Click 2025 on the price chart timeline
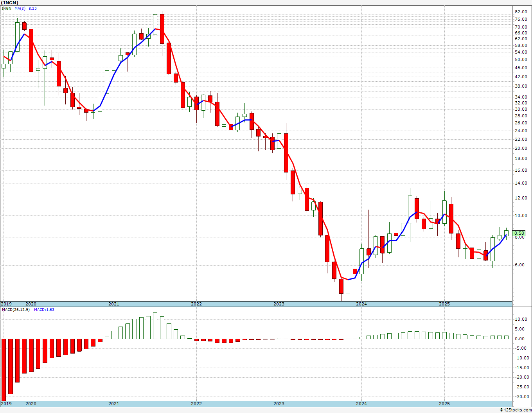 [x=444, y=304]
